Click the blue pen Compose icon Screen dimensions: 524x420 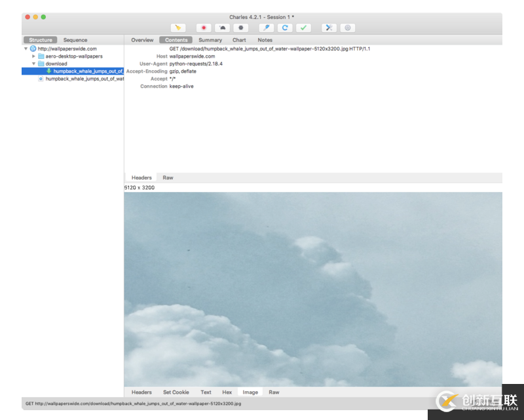266,28
